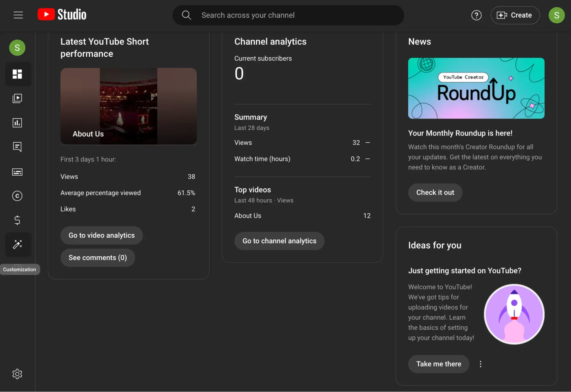Open the Monetization panel icon
571x392 pixels.
17,221
